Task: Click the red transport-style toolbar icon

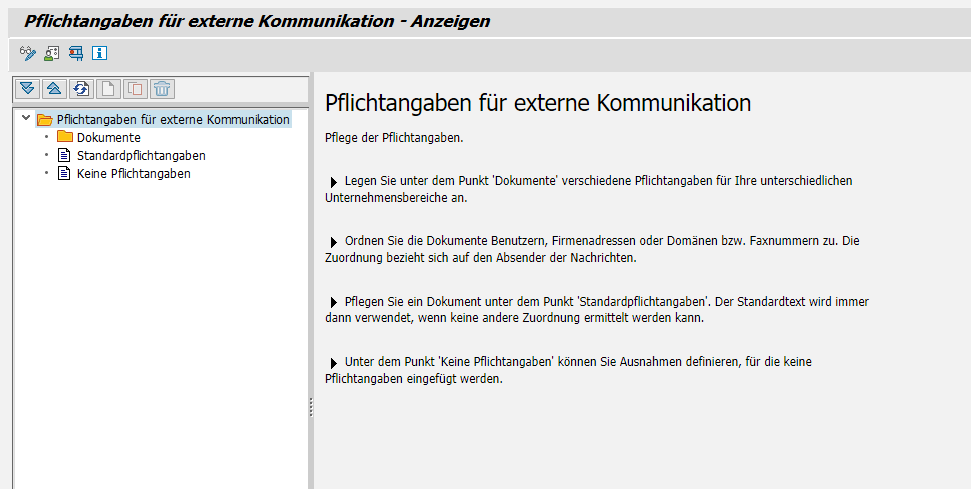Action: [76, 53]
